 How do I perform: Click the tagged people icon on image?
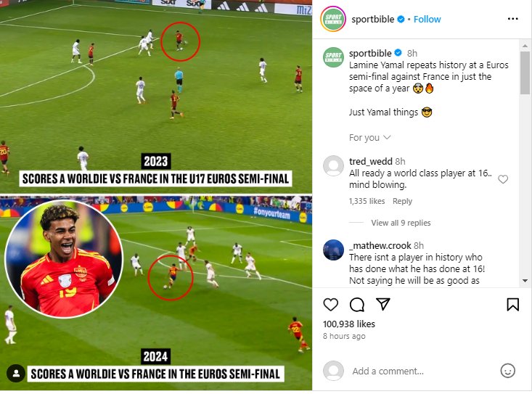16,373
